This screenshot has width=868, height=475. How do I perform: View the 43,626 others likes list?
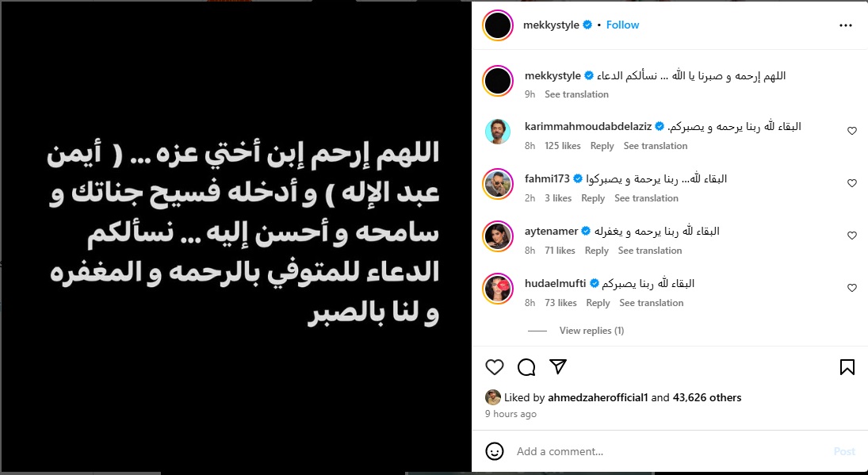pyautogui.click(x=707, y=397)
